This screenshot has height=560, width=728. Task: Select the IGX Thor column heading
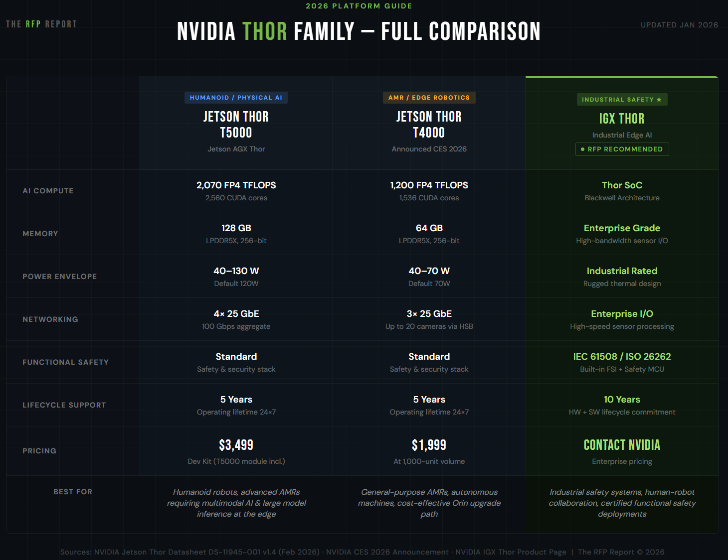[622, 119]
